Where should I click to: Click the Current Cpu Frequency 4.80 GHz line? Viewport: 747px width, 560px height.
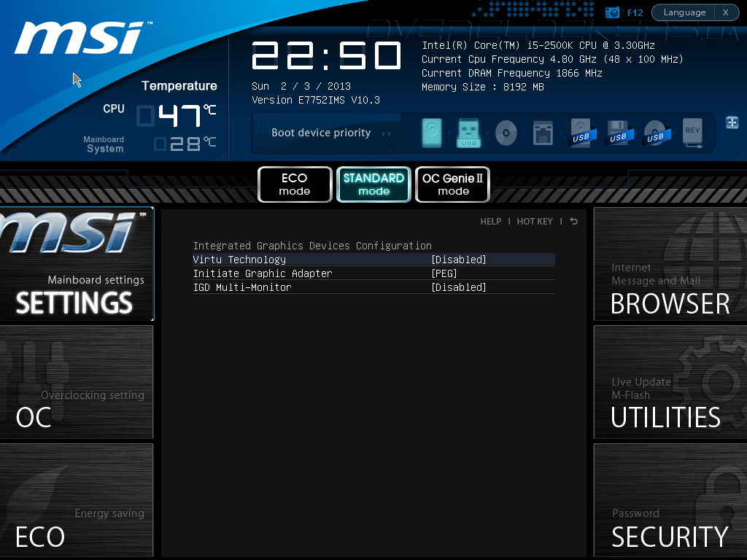coord(552,59)
